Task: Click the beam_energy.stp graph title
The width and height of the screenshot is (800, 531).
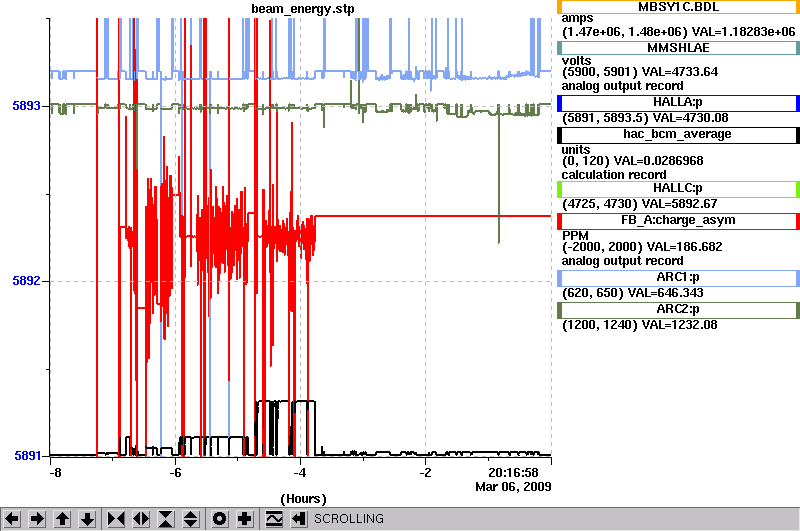Action: [x=303, y=9]
